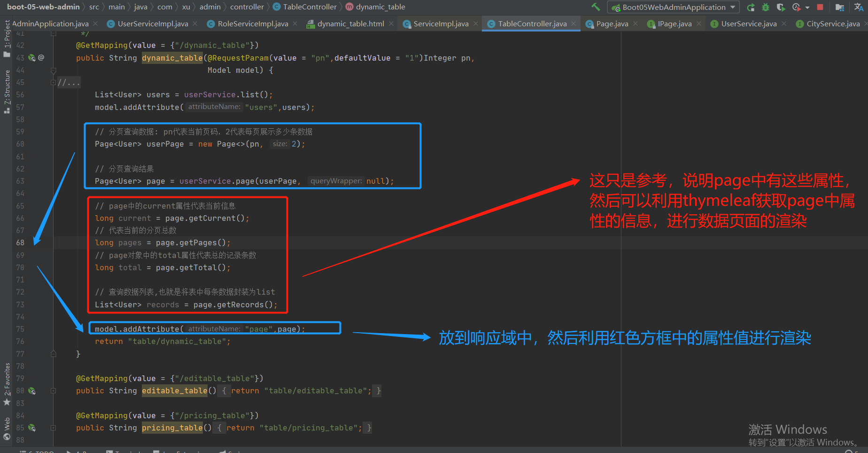Stop the running application with the red square

coord(820,7)
